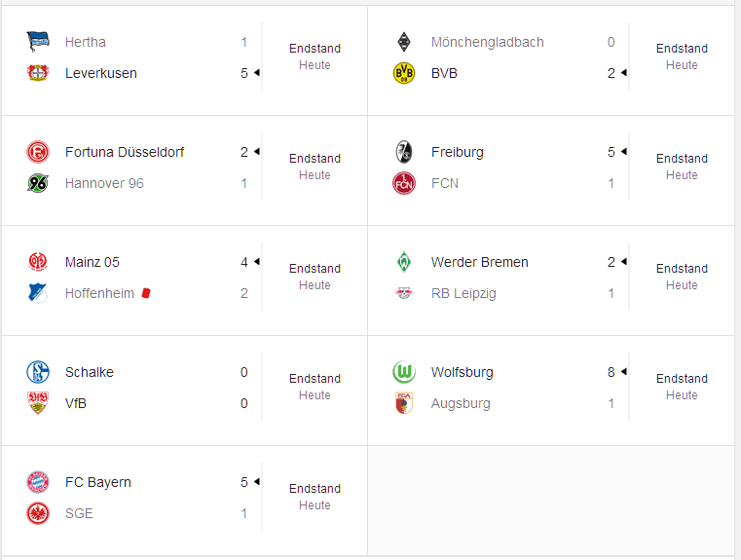Screen dimensions: 741x560
Task: Open the Mönchengladbach team name
Action: 488,42
